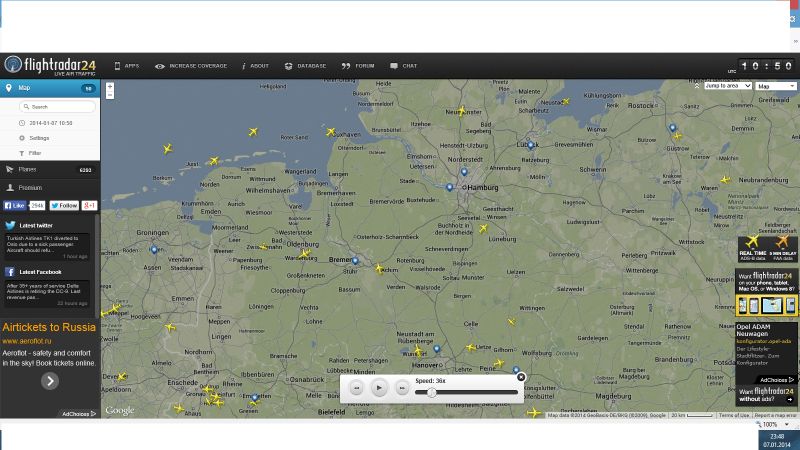Click the UTC clock display 10:50
Image resolution: width=800 pixels, height=450 pixels.
[x=767, y=66]
